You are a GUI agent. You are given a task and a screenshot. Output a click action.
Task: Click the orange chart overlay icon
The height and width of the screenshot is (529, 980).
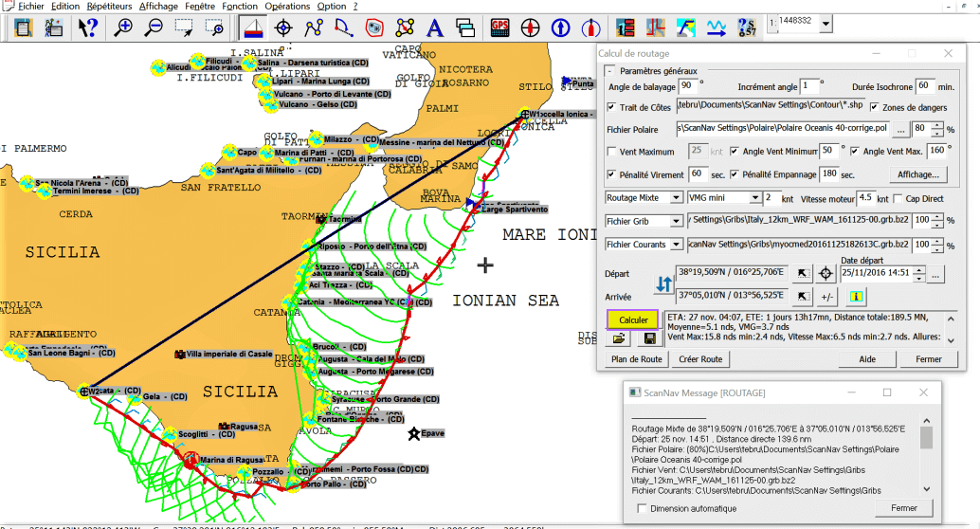656,27
